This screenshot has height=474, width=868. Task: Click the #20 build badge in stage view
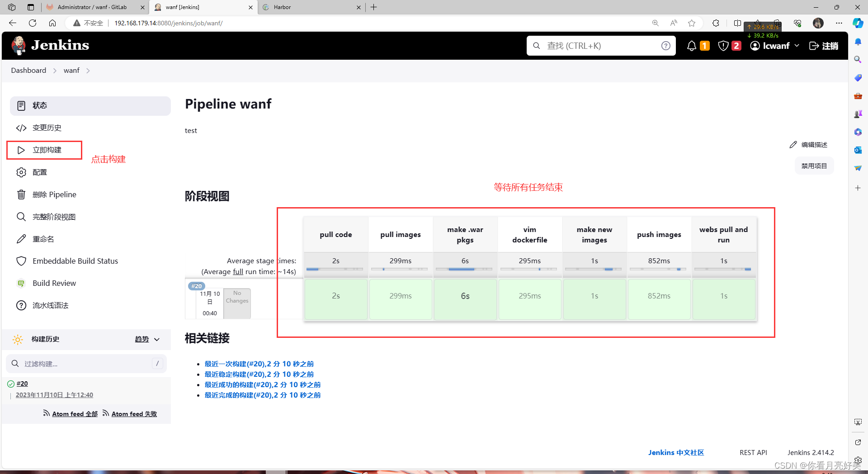click(x=197, y=286)
